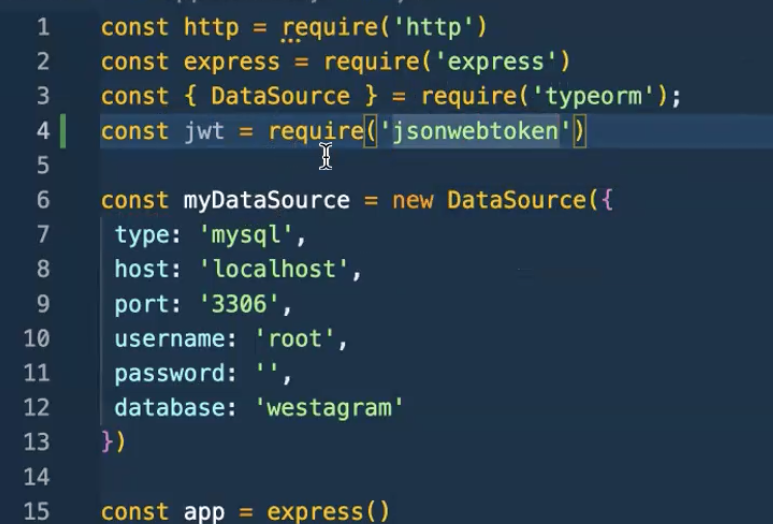This screenshot has height=524, width=773.
Task: Place cursor on 'jwt' variable name
Action: (205, 131)
